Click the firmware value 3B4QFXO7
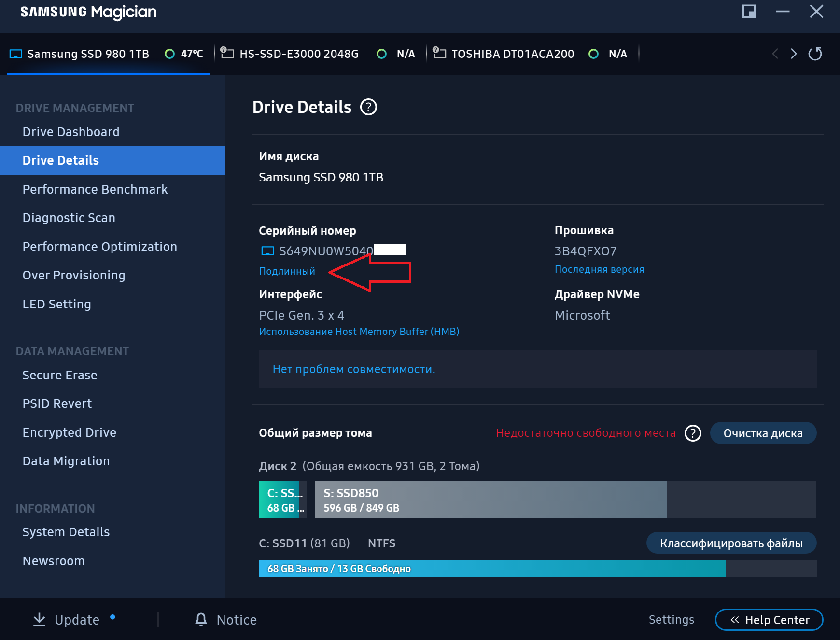840x640 pixels. (586, 251)
